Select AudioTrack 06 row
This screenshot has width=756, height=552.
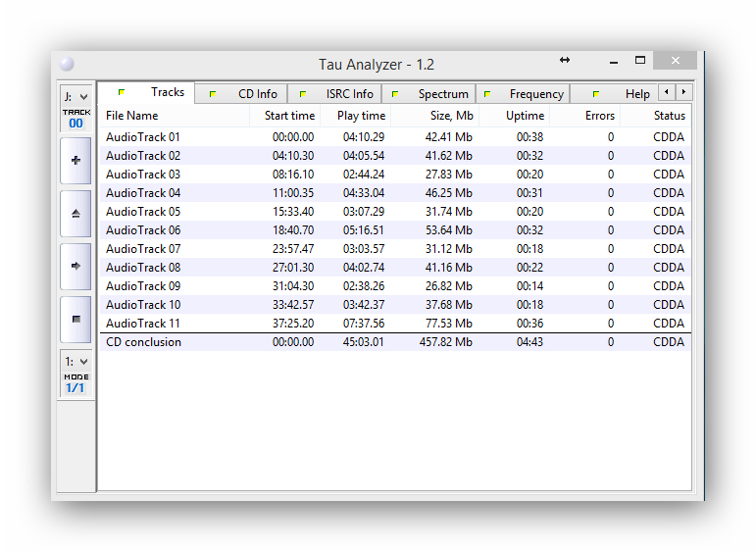(x=143, y=230)
